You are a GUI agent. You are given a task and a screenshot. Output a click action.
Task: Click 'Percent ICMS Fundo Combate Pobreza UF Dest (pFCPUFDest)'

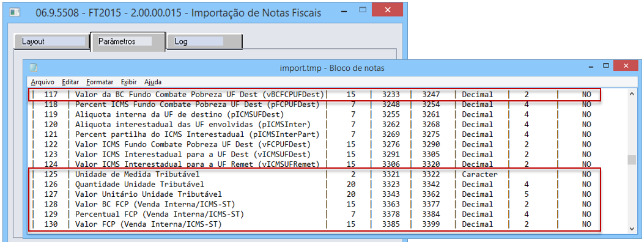tap(197, 105)
